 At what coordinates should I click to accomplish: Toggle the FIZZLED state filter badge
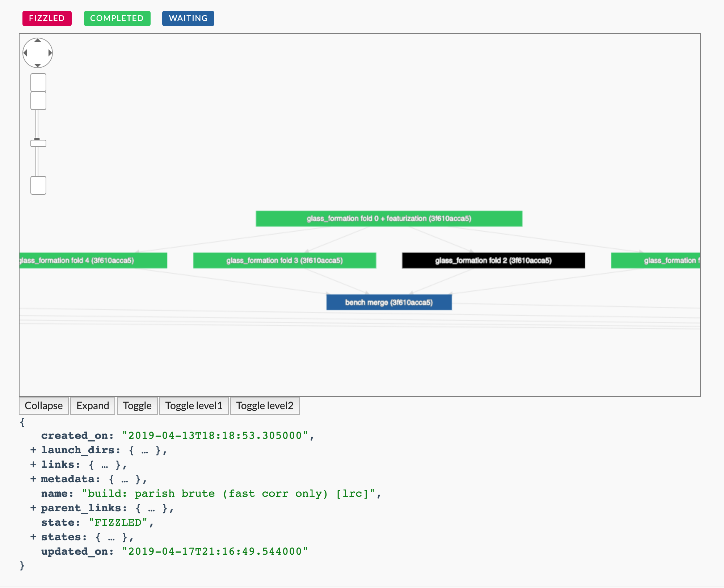(47, 18)
